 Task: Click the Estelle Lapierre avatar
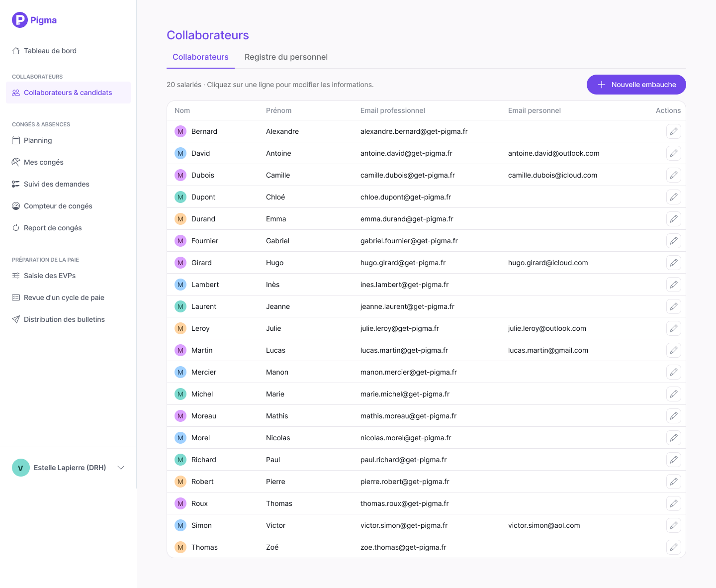(21, 468)
